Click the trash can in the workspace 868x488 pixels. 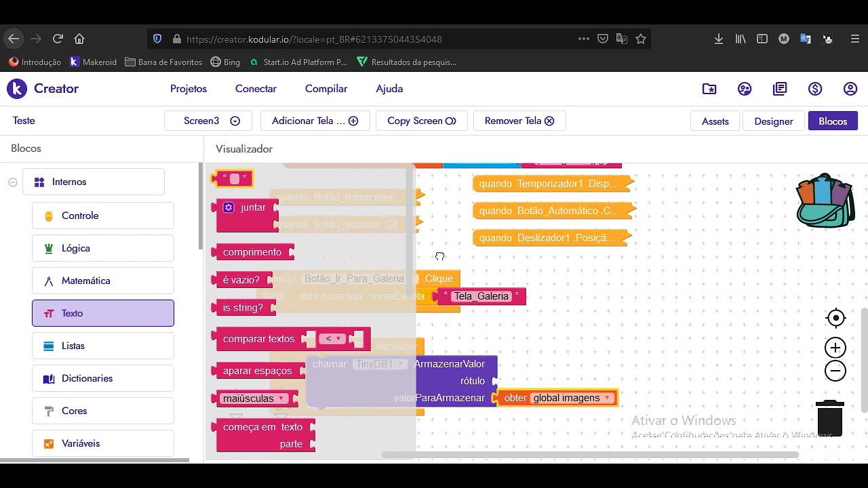click(x=829, y=418)
